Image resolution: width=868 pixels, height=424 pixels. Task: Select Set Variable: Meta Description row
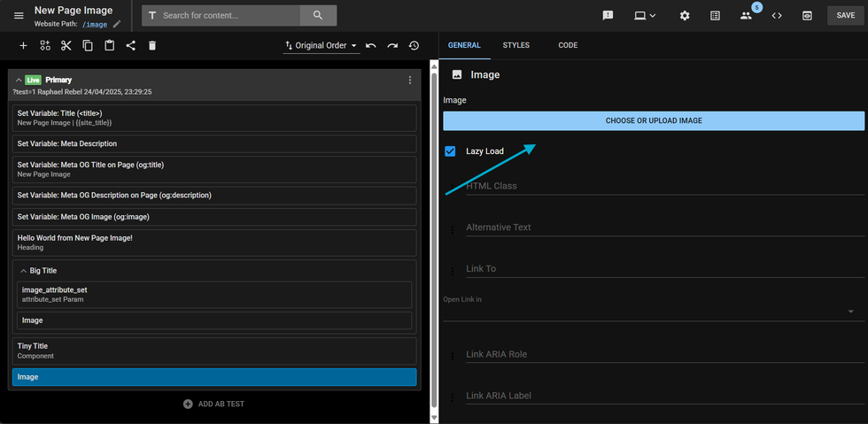point(214,144)
